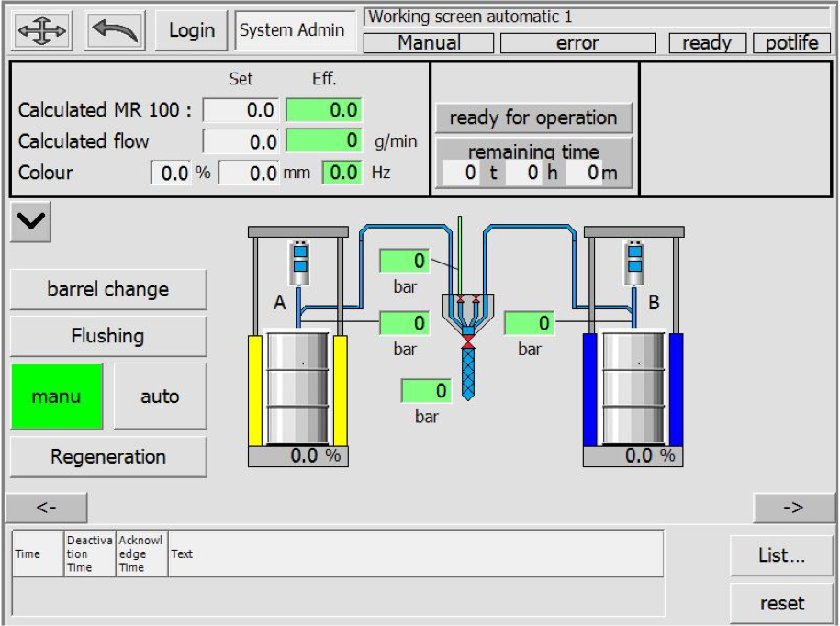
Task: Click the four-way move arrows icon
Action: (42, 30)
